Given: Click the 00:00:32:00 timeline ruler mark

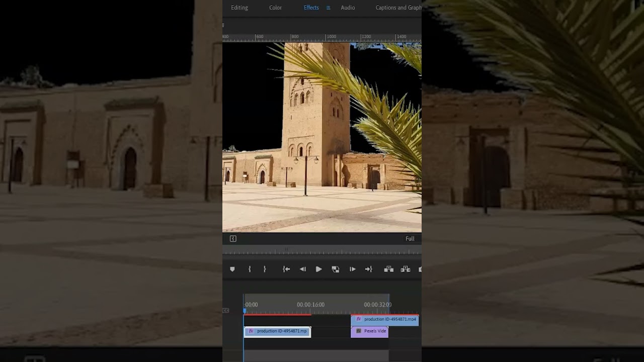Looking at the screenshot, I should pos(377,305).
